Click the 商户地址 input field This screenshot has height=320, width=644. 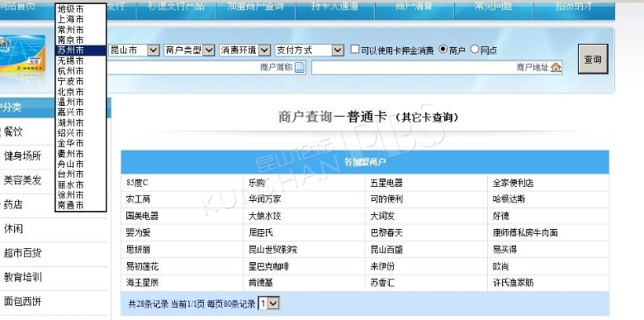coord(437,68)
